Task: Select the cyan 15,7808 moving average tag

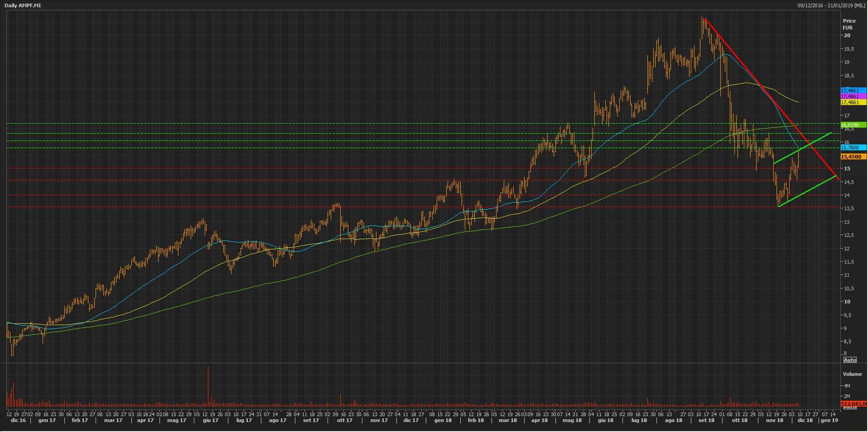Action: pos(853,148)
